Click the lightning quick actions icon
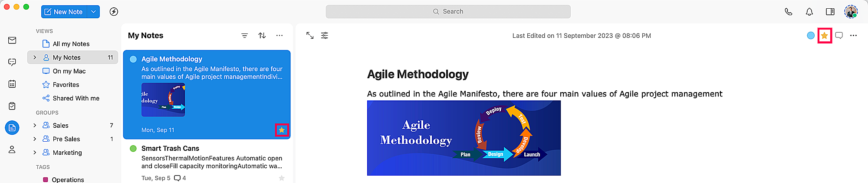The height and width of the screenshot is (183, 868). point(114,12)
